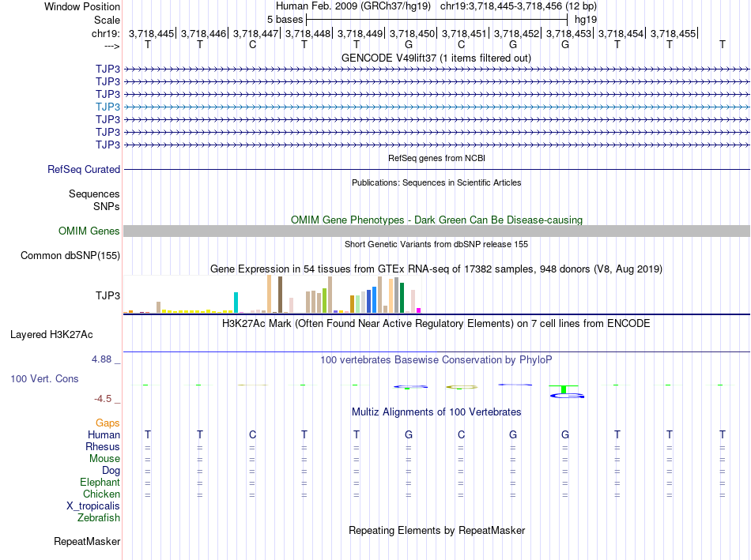Select the Zebrafish species label
This screenshot has height=560, width=751.
99,518
